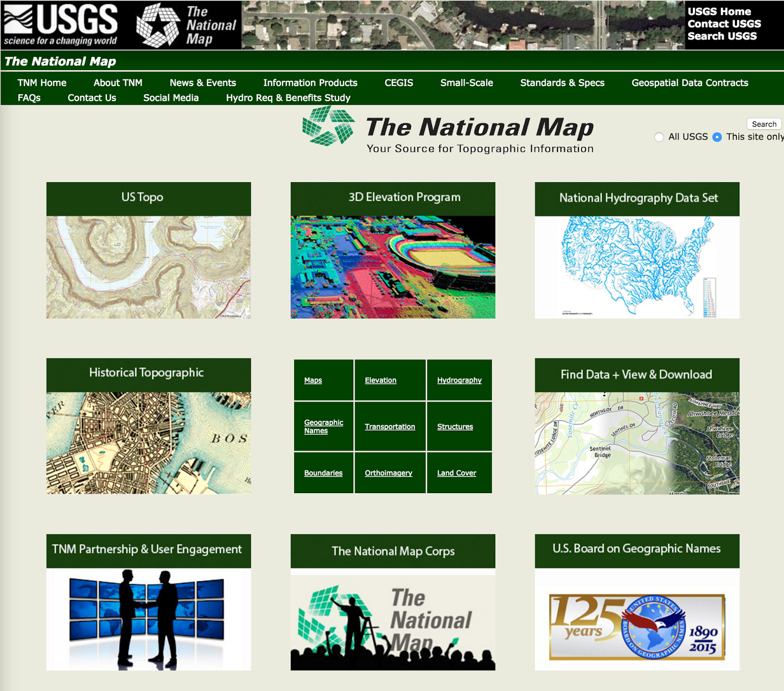Select FAQs from the navigation bar
This screenshot has width=784, height=691.
pyautogui.click(x=29, y=97)
